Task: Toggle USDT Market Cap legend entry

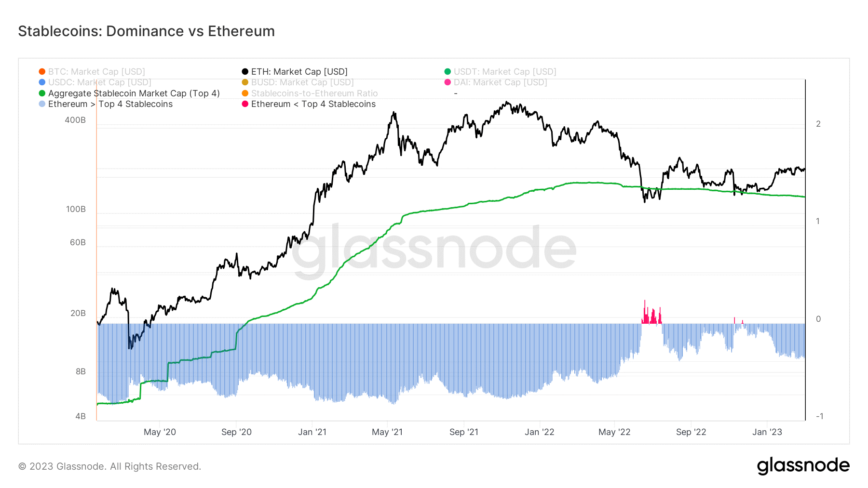Action: point(500,72)
